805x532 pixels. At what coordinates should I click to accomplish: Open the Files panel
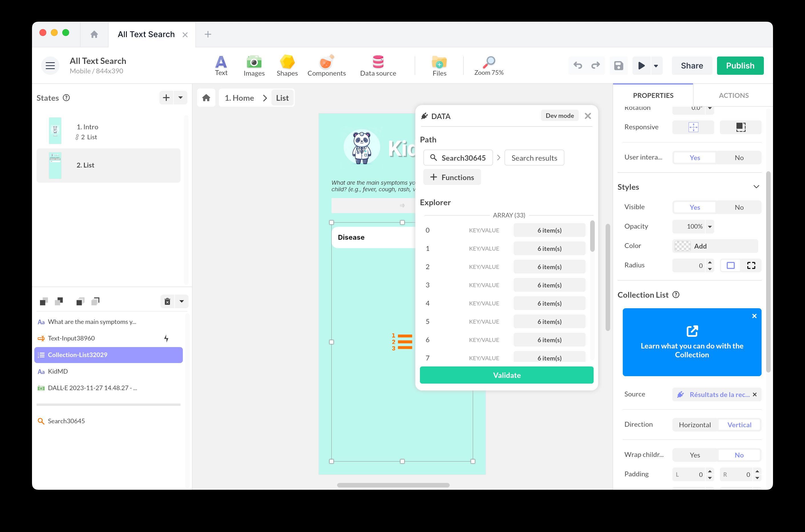click(439, 65)
